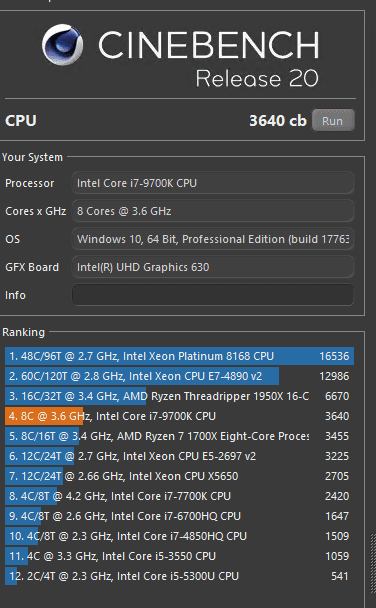
Task: Select the Core i7-6700HQ ranking row
Action: [x=179, y=516]
